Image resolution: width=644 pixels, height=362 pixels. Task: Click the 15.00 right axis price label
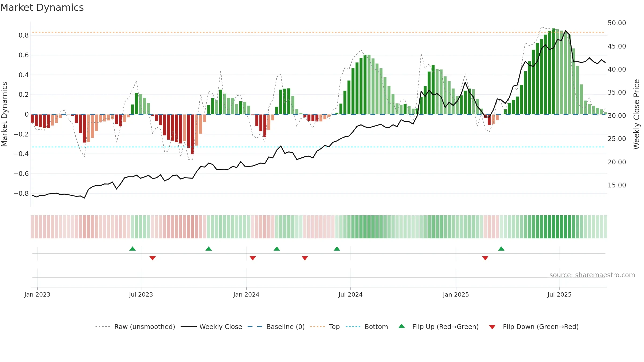[617, 185]
